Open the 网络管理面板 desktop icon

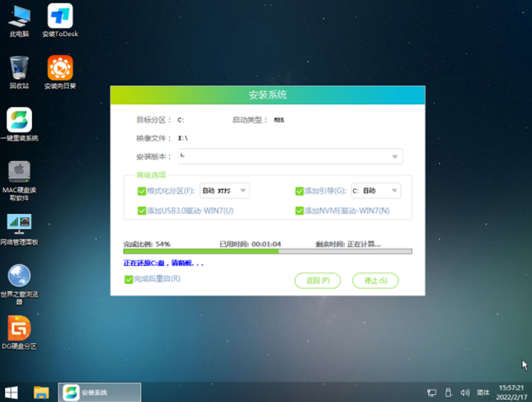[x=19, y=229]
